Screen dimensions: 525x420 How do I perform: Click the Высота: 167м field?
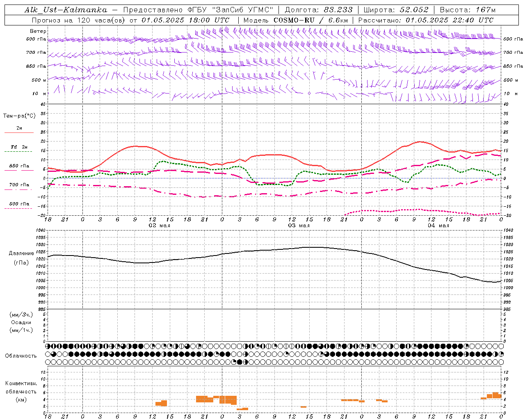[468, 10]
